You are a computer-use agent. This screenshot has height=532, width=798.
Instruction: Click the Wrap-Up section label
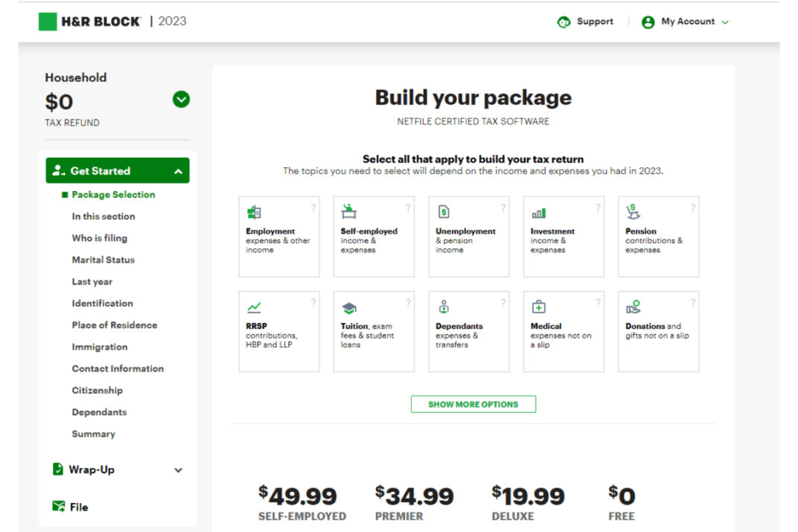coord(92,469)
